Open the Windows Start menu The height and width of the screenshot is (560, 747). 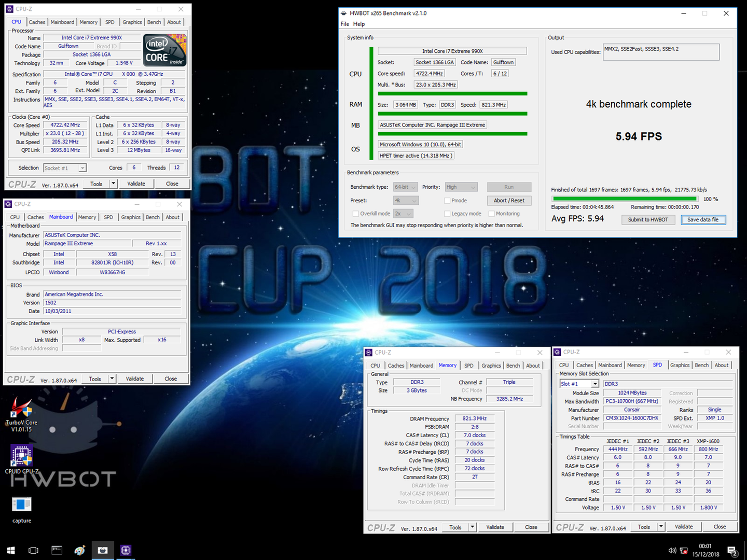click(x=11, y=550)
